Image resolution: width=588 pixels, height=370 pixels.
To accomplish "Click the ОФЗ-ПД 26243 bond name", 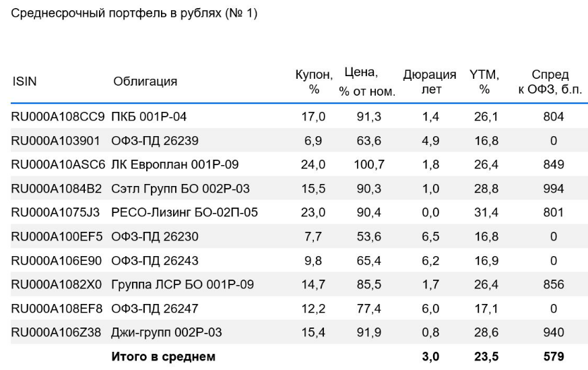I will click(x=154, y=260).
